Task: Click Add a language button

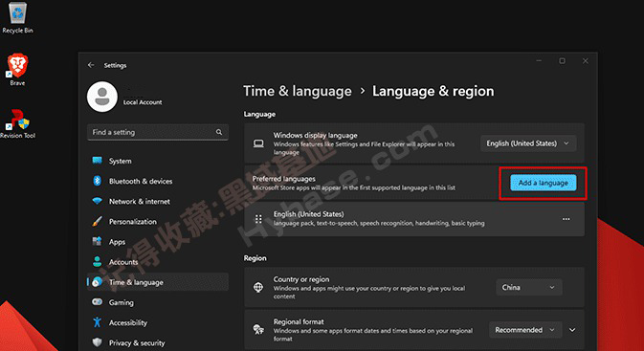Action: [543, 183]
